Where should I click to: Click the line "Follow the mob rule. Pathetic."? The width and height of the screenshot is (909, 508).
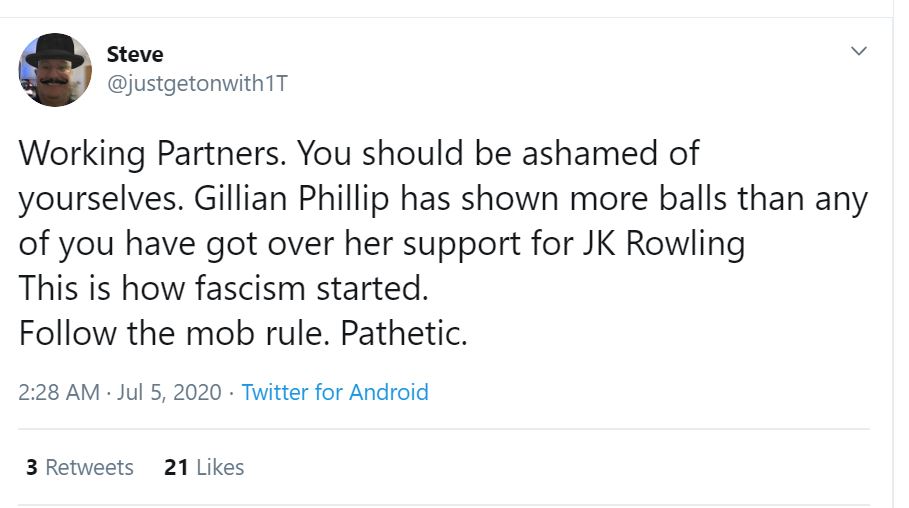[243, 333]
